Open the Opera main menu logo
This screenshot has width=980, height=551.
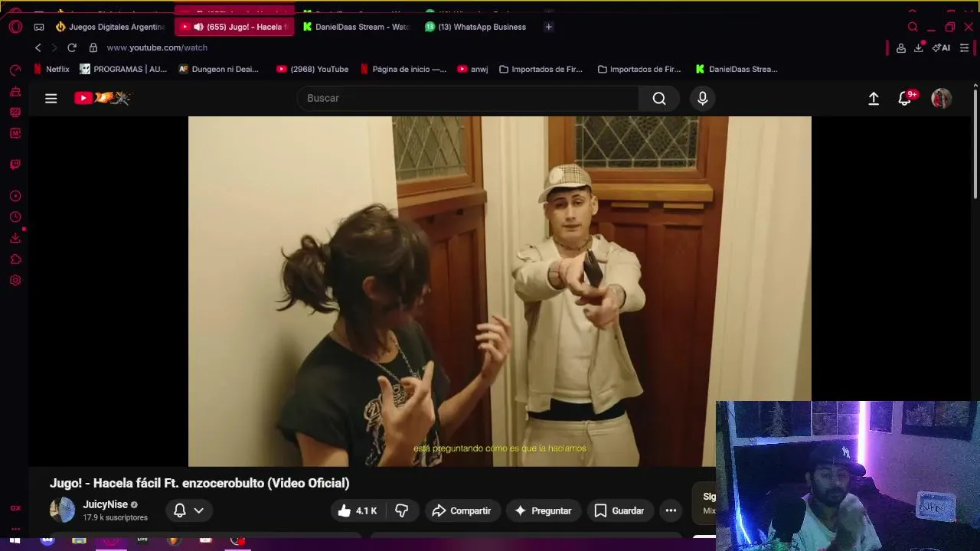(15, 27)
